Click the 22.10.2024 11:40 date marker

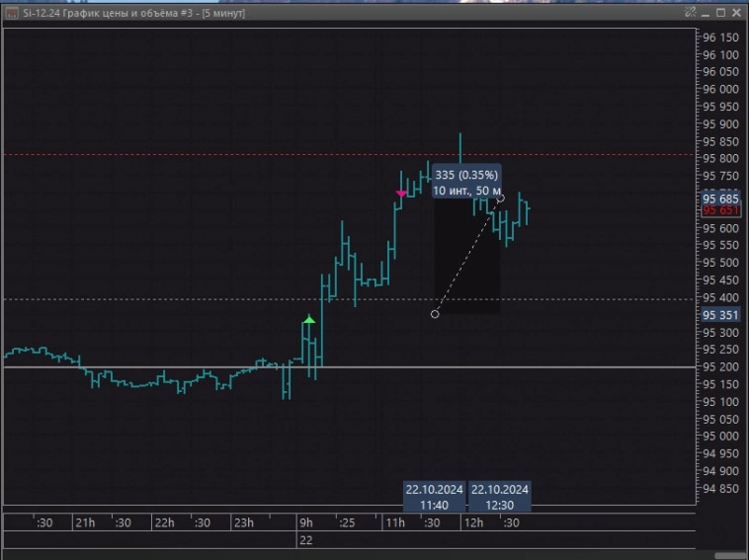coord(435,496)
